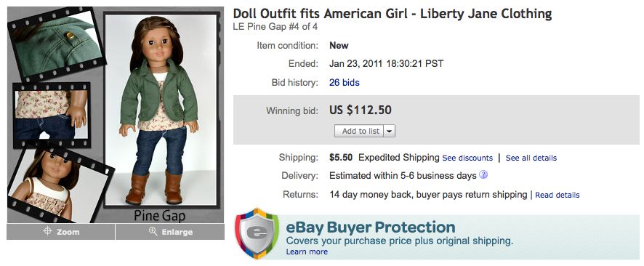Click the Zoom crosshair icon
644x266 pixels.
coord(47,232)
